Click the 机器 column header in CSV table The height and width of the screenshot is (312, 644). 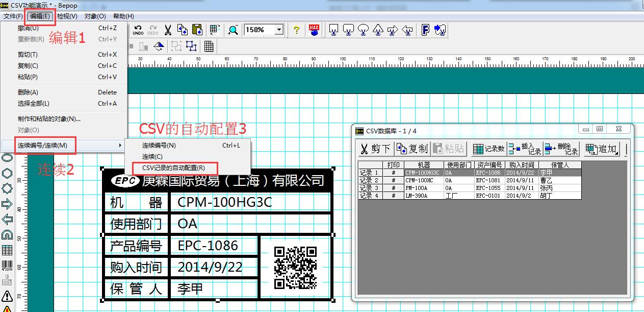pyautogui.click(x=424, y=165)
